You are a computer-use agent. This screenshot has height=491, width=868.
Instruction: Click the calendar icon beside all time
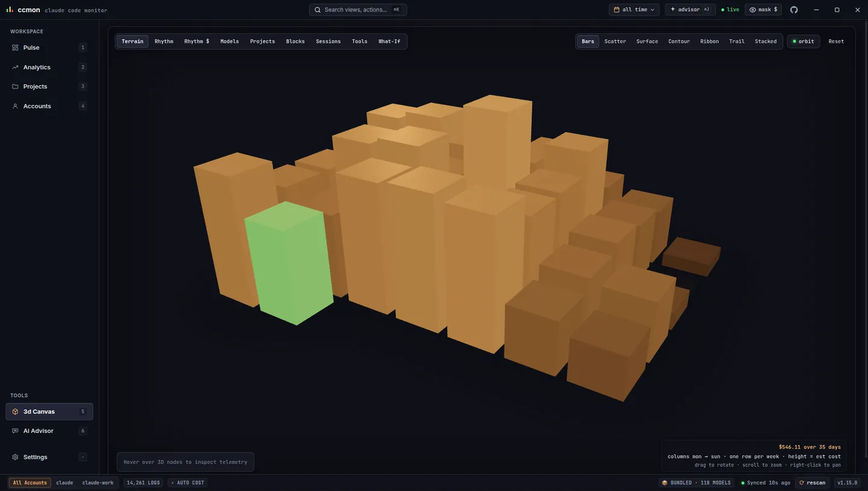[617, 10]
